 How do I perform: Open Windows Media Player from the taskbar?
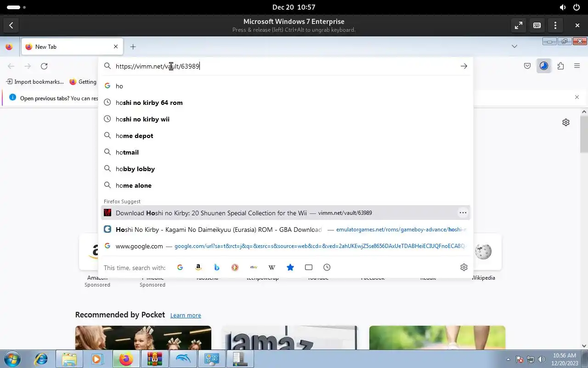coord(97,359)
